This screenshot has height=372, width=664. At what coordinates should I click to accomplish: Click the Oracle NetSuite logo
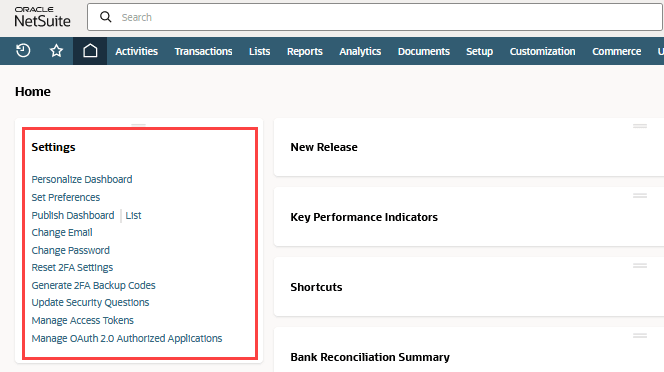[42, 17]
